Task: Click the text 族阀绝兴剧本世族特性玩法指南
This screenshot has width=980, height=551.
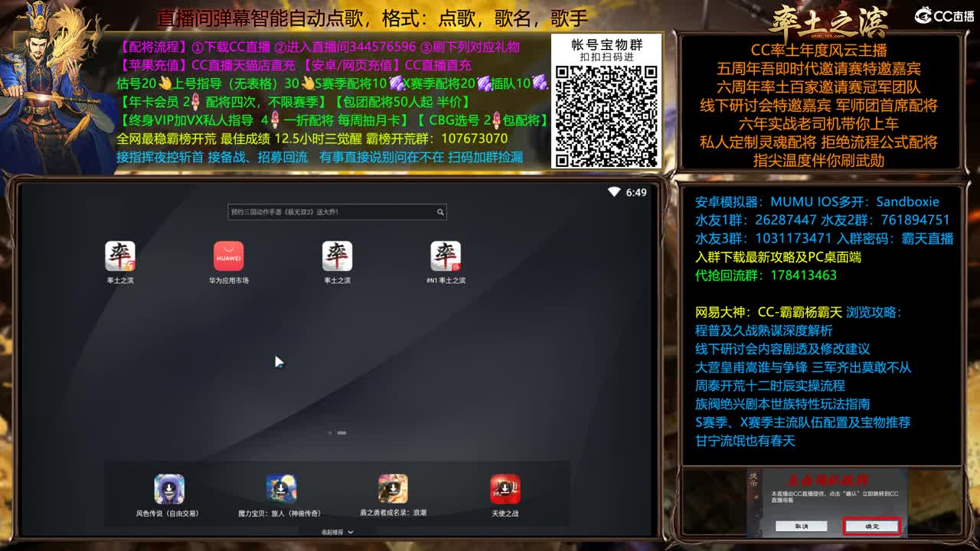Action: click(x=782, y=404)
